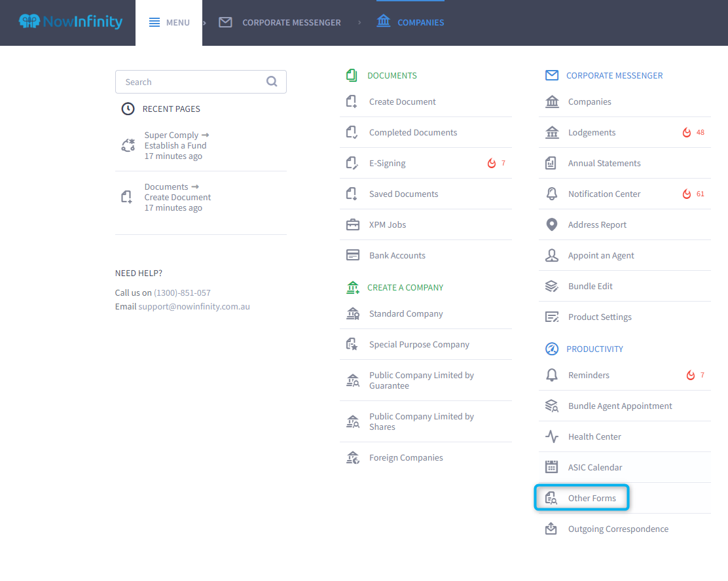The image size is (728, 581).
Task: Click the Lodgements text label
Action: pos(592,133)
